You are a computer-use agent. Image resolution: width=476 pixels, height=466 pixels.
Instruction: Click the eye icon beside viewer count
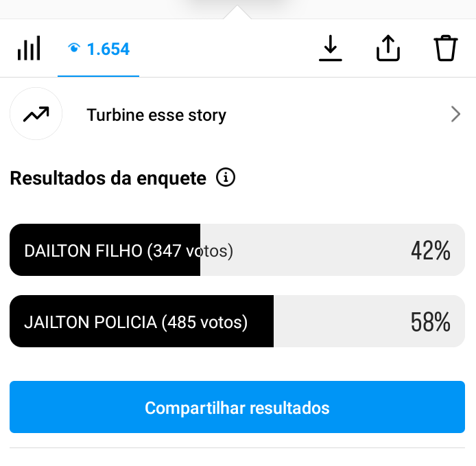click(x=74, y=49)
